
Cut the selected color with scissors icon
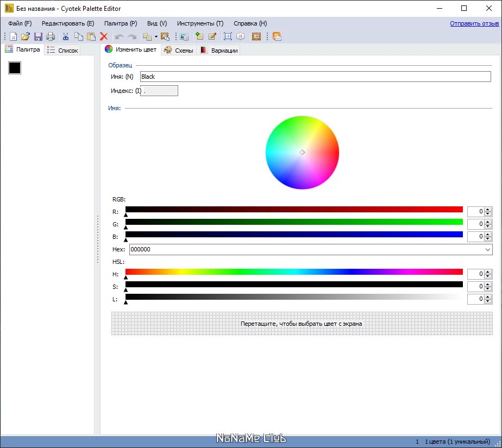click(66, 36)
